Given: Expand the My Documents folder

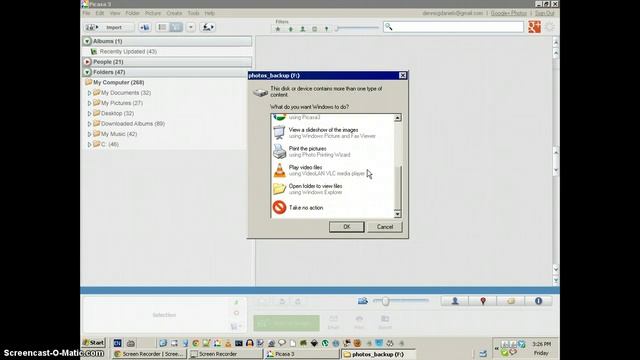Looking at the screenshot, I should click(x=89, y=93).
